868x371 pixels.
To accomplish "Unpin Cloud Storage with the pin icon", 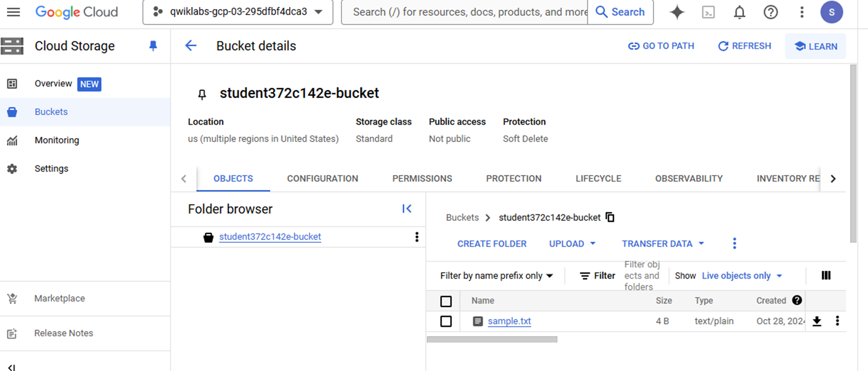I will [153, 46].
